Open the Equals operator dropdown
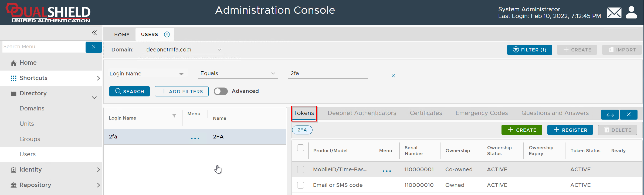Screen dimensions: 644x195 [x=238, y=74]
